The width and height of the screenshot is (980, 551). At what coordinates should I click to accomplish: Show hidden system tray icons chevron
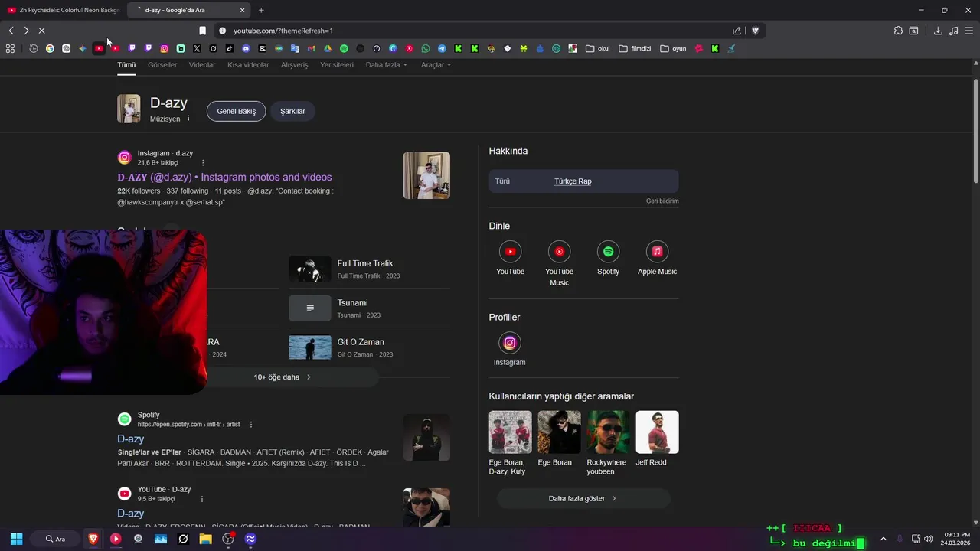[x=883, y=539]
